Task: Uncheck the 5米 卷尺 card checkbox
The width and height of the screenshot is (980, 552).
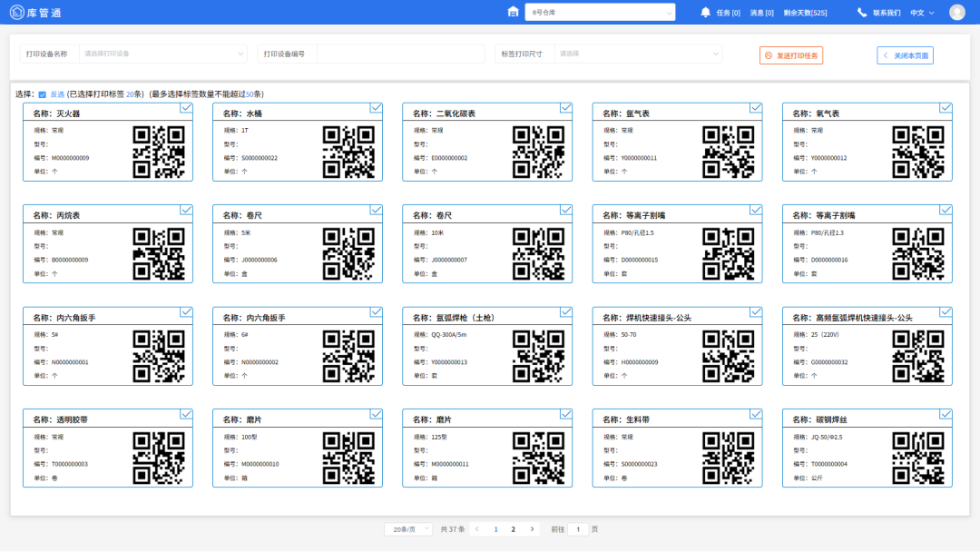Action: tap(376, 210)
